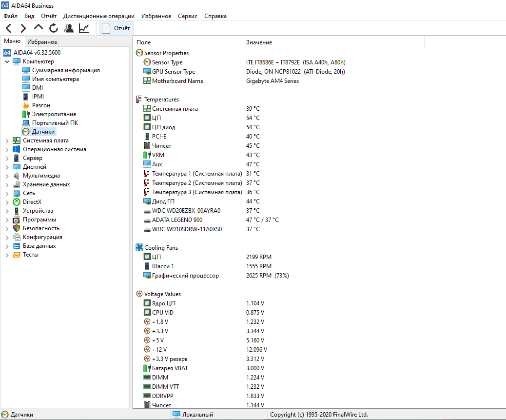Screen dimensions: 506x420
Task: Open the Справка menu
Action: pos(215,16)
